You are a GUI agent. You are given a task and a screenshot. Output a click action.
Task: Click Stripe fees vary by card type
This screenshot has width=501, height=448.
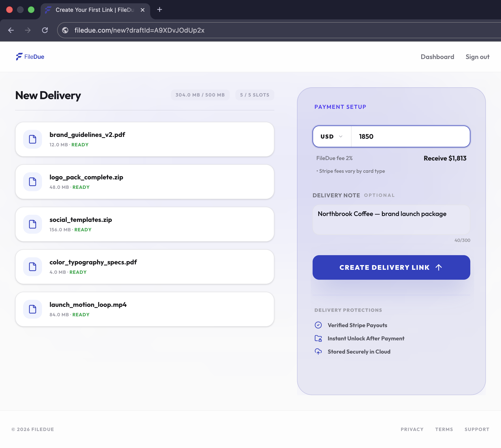(x=351, y=171)
